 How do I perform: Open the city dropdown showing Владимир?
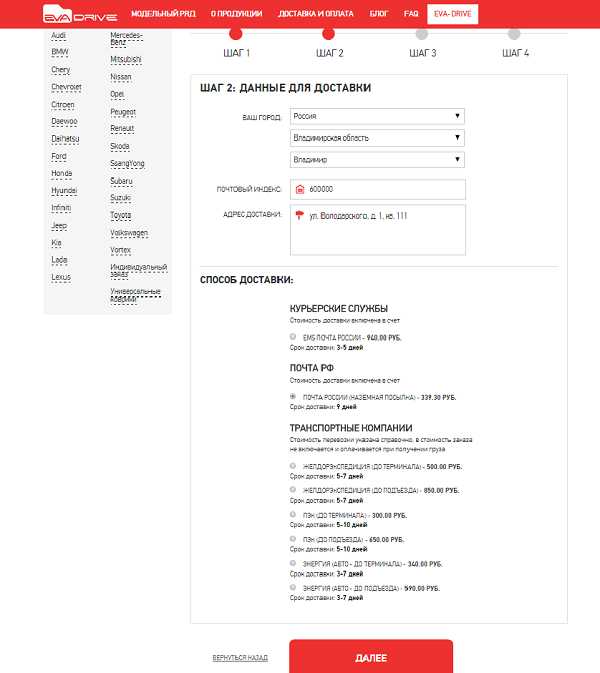(377, 160)
